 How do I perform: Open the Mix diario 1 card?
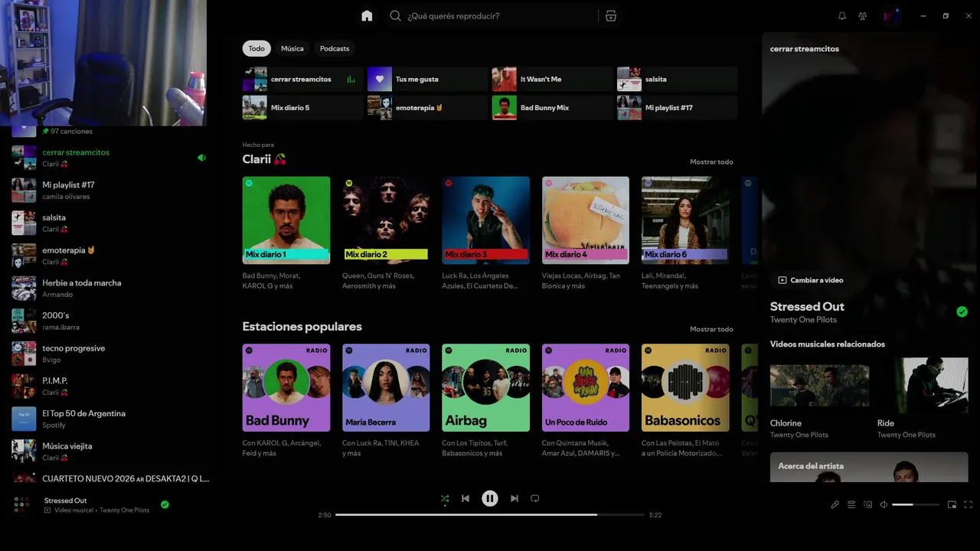(x=286, y=233)
